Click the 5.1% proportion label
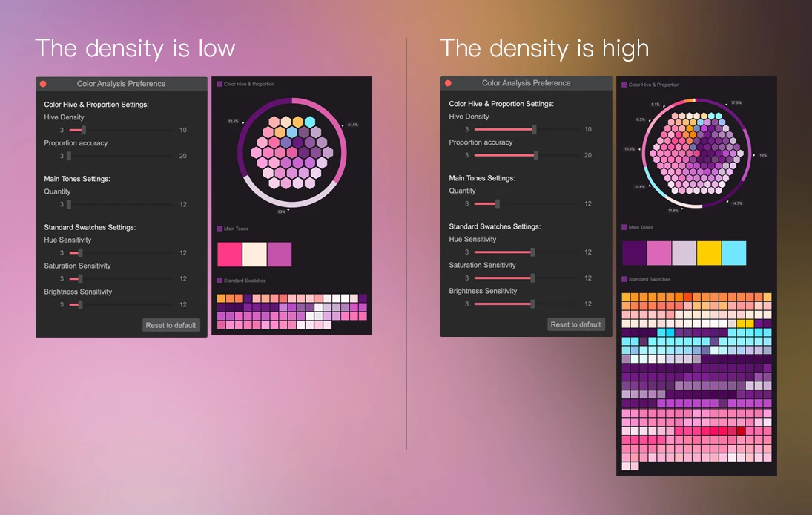 point(656,104)
